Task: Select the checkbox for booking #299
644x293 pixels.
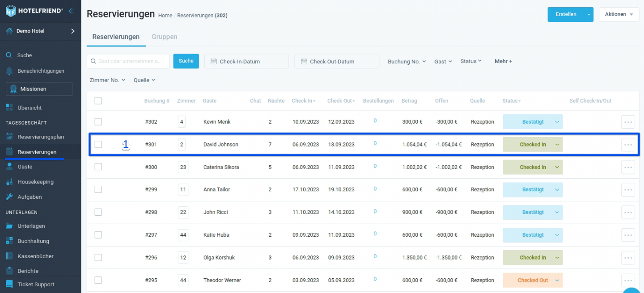Action: 98,189
